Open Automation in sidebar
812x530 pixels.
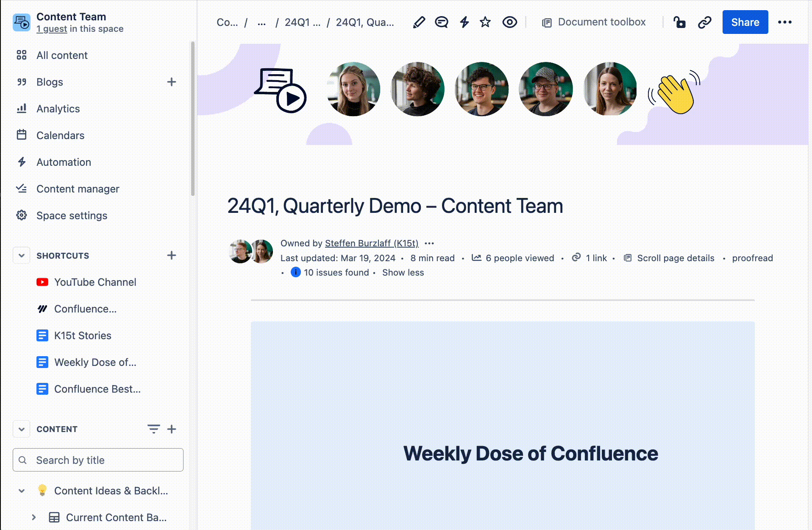point(64,162)
